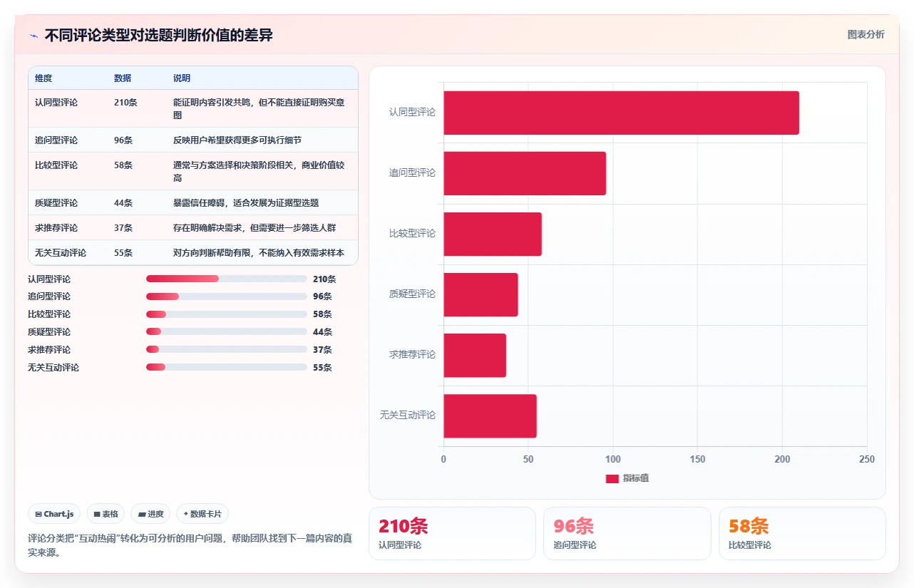The height and width of the screenshot is (588, 914).
Task: Click the 追问型评论 bar in the chart
Action: pos(525,173)
